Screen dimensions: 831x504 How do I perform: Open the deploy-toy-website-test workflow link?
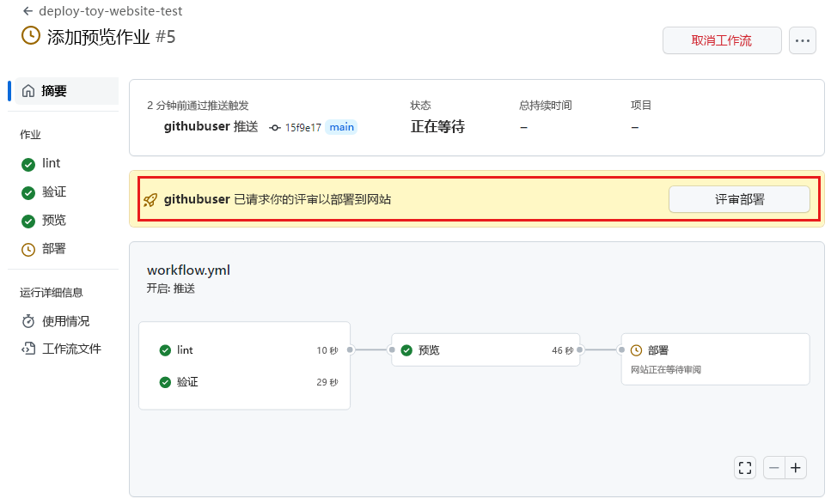pyautogui.click(x=110, y=11)
